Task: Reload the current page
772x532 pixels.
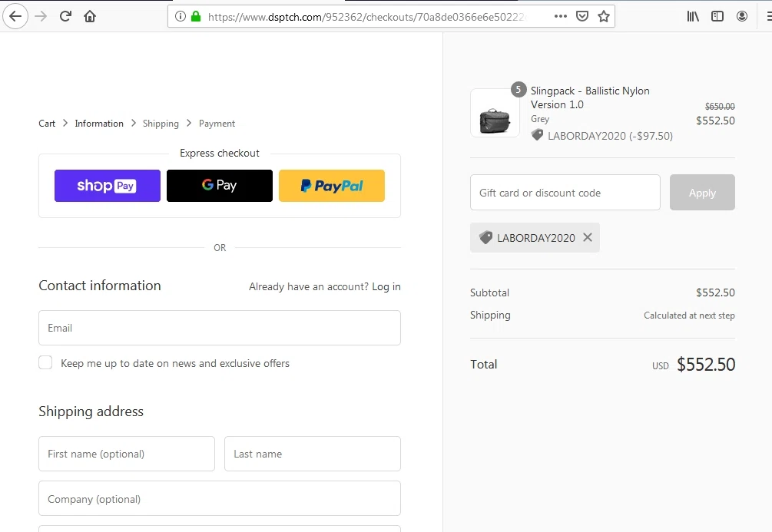Action: 65,16
